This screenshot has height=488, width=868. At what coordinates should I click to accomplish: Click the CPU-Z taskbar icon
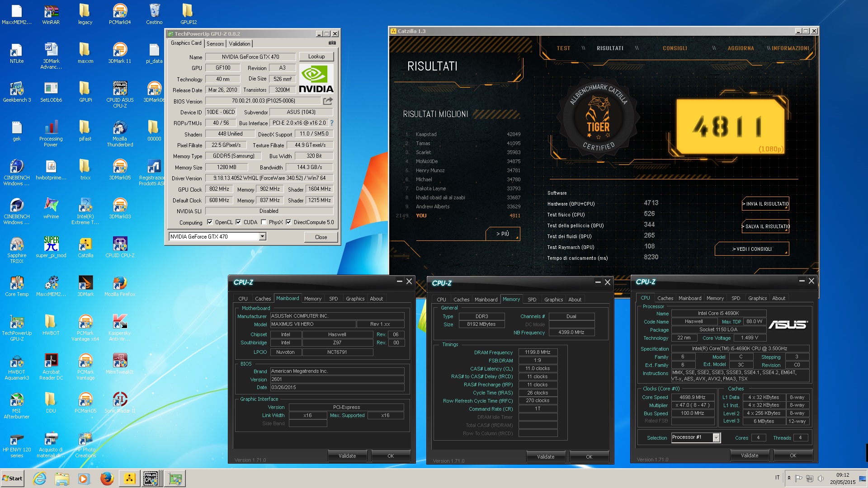pyautogui.click(x=151, y=478)
